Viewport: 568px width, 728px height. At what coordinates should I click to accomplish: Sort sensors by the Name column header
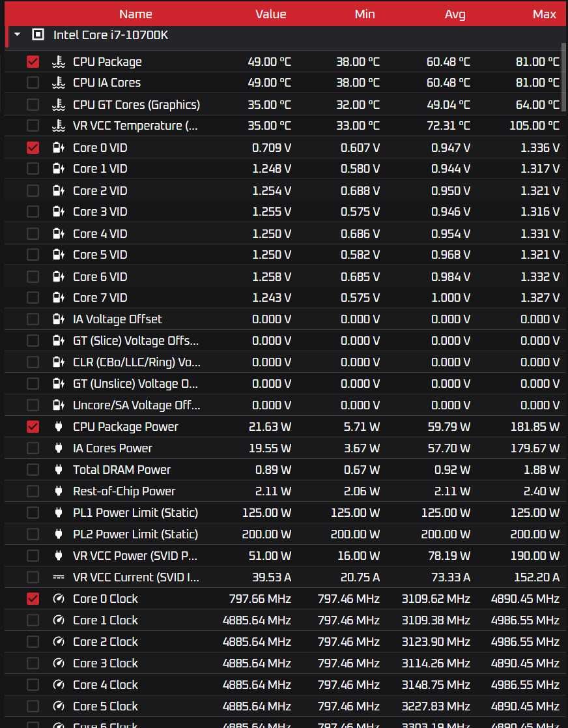tap(135, 14)
